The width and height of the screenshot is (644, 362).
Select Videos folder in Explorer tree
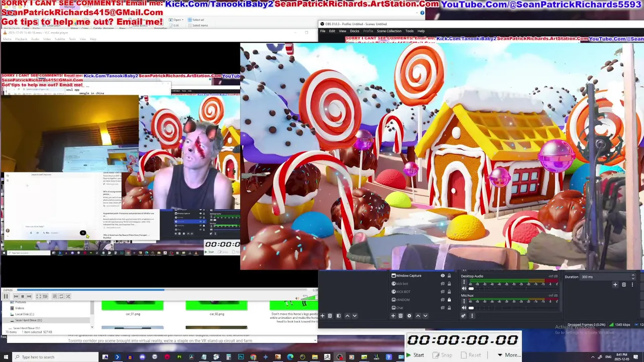pyautogui.click(x=19, y=308)
